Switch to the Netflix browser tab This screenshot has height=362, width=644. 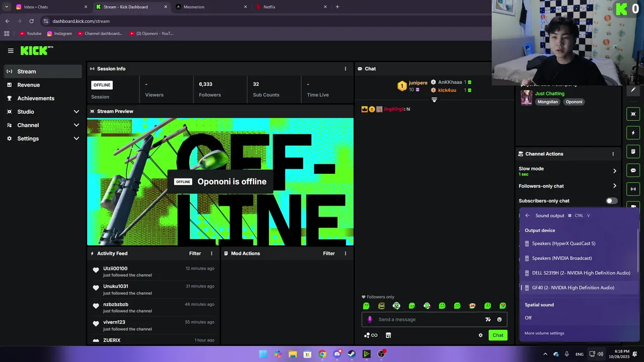pos(291,7)
